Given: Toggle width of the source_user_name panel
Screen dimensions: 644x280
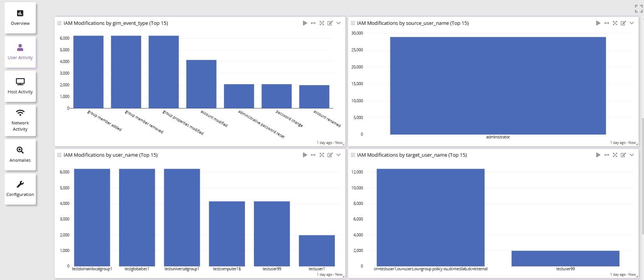Looking at the screenshot, I should pyautogui.click(x=606, y=23).
